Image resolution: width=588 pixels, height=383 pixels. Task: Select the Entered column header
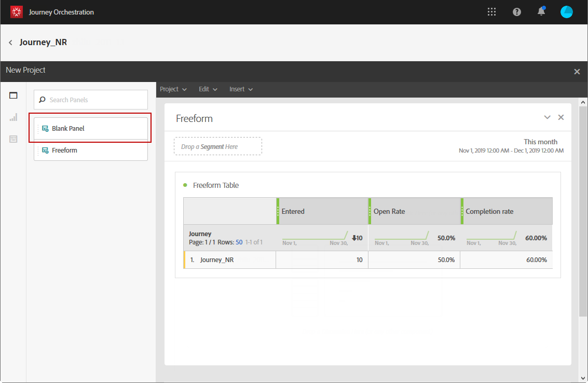(x=322, y=211)
